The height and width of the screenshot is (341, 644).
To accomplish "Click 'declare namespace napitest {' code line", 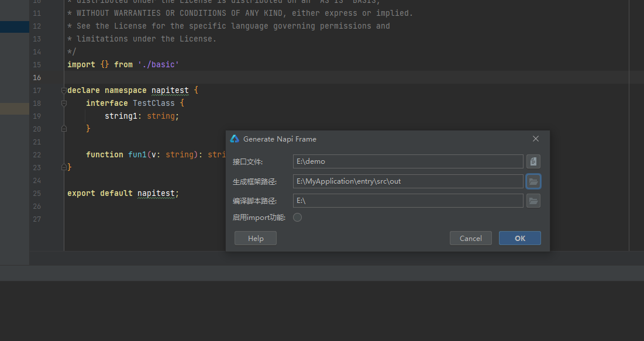I will (x=133, y=91).
